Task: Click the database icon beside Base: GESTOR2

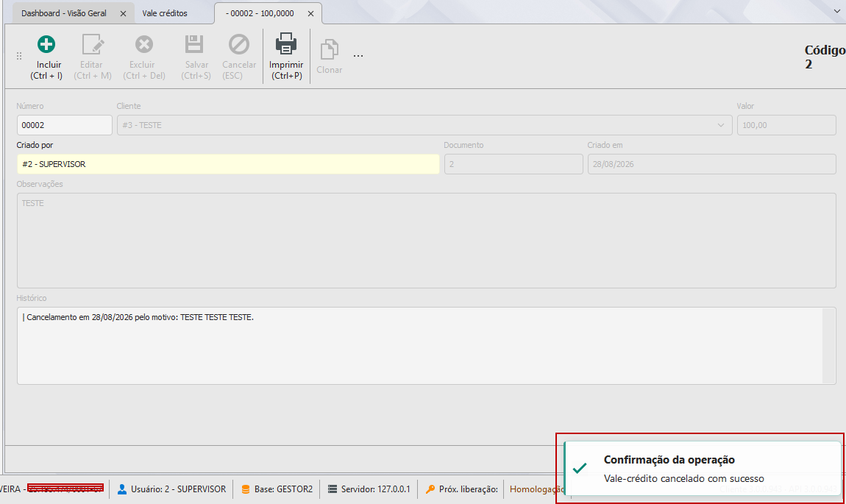Action: tap(246, 489)
